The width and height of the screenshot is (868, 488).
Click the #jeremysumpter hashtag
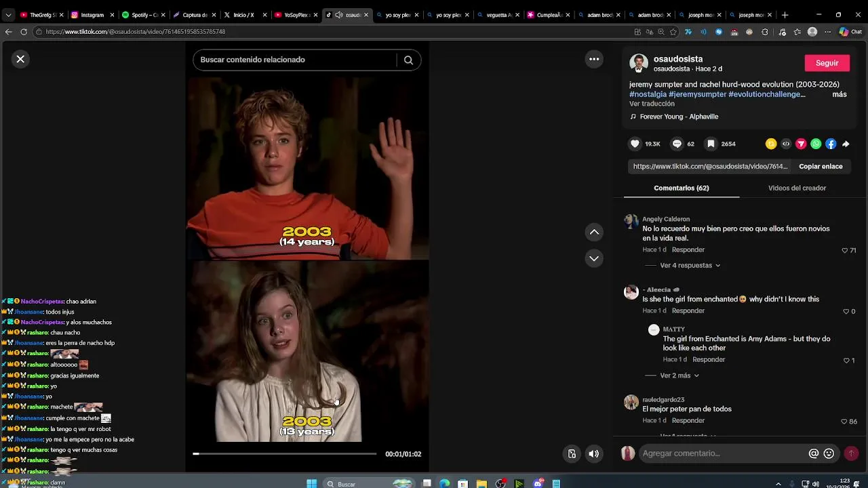coord(697,94)
